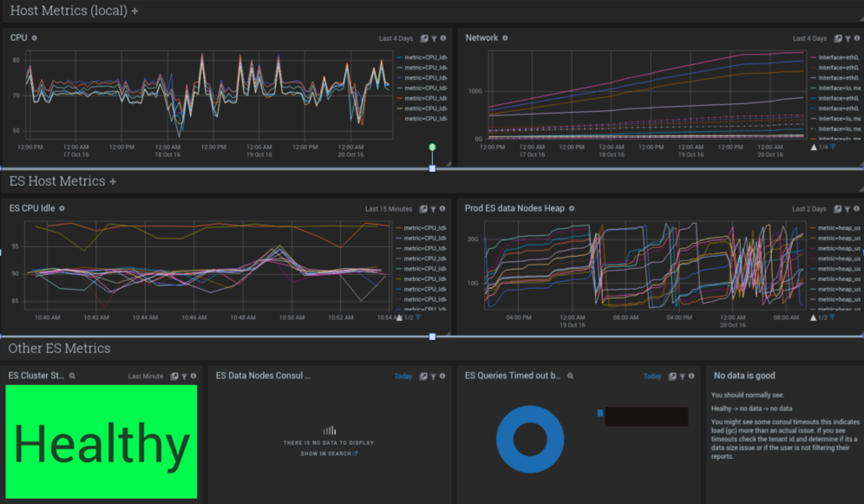Open ES Queries Timed out panel in search
The image size is (864, 504).
[x=672, y=376]
